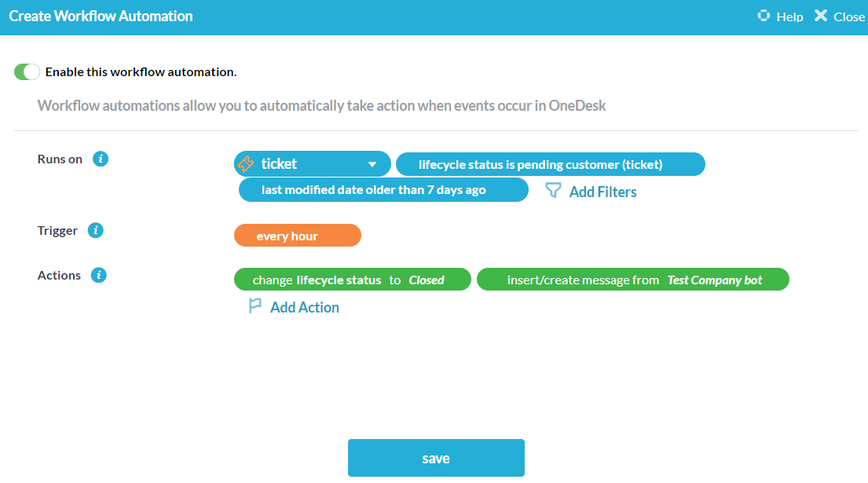This screenshot has width=868, height=483.
Task: Click the orange ticket icon in the type selector
Action: click(246, 164)
